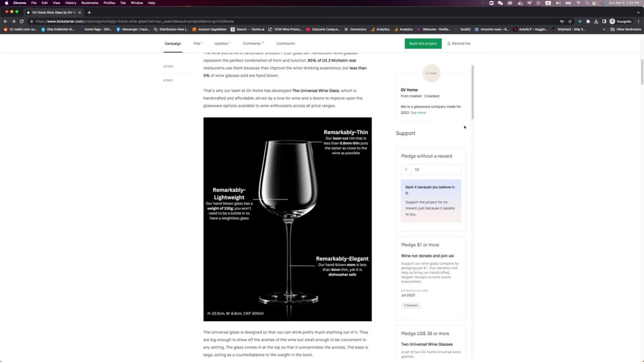Open the Zenventory bookmark
Screen dimensions: 644x362
tap(355, 29)
